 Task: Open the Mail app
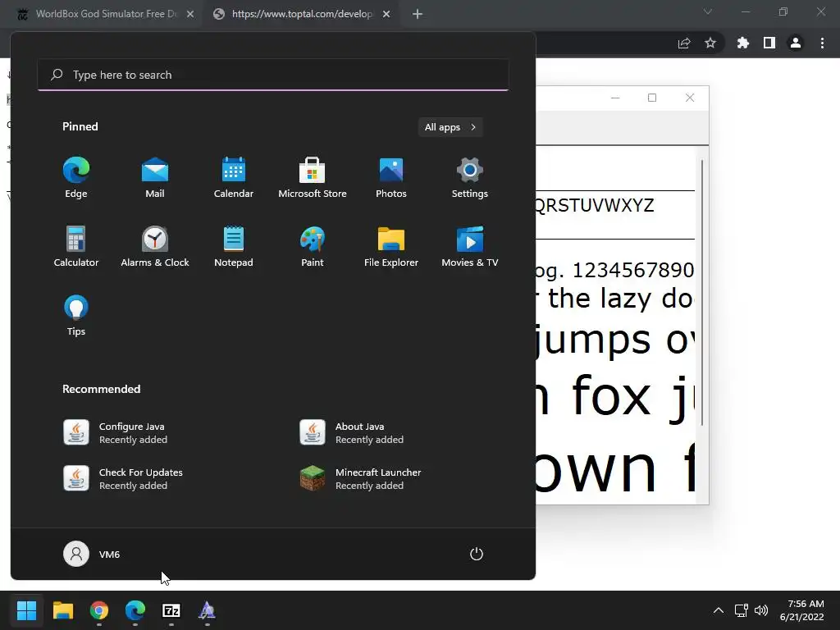155,178
